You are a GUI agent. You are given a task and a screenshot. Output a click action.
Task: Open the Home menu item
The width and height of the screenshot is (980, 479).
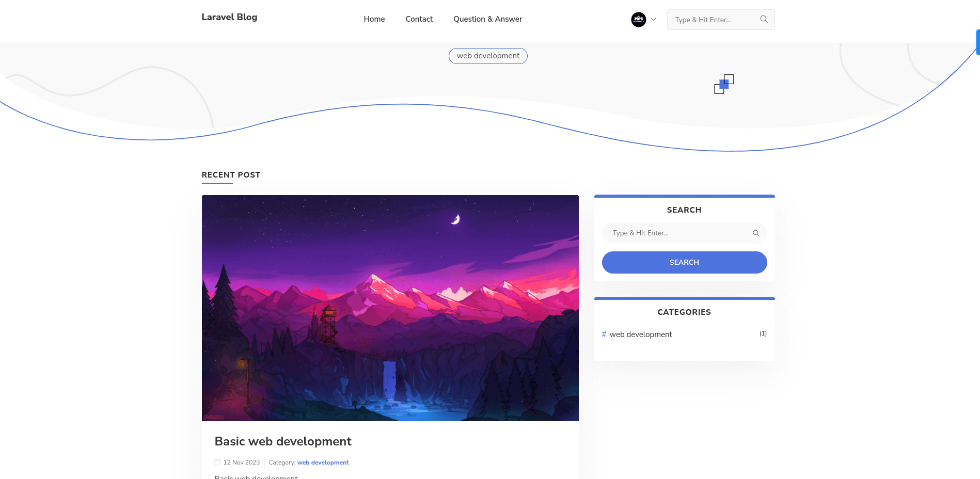374,19
